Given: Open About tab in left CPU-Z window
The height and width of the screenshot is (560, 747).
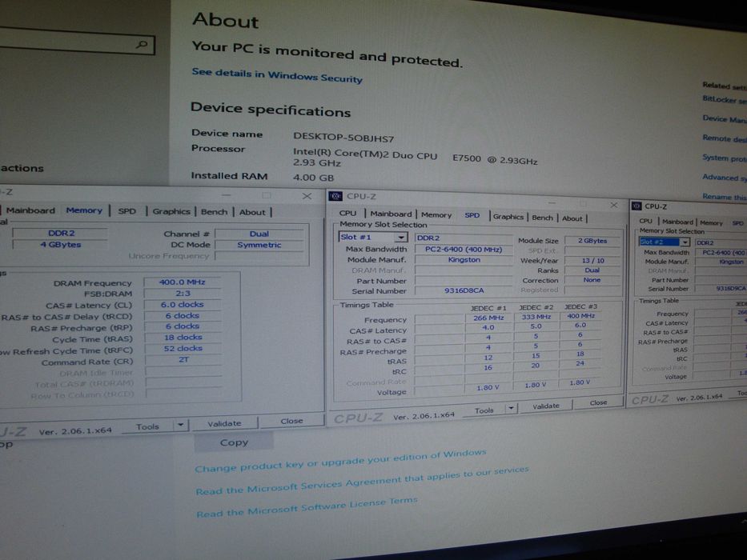Looking at the screenshot, I should pos(252,212).
